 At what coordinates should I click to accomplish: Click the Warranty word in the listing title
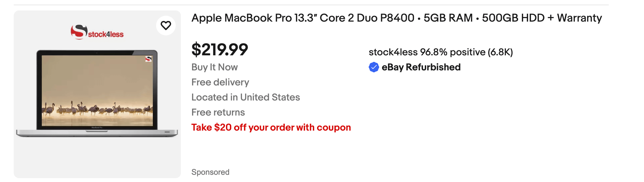[579, 18]
